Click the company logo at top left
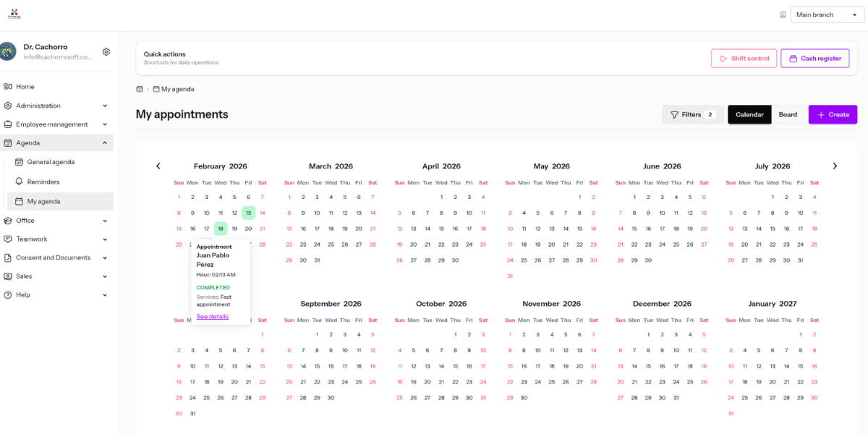Image resolution: width=868 pixels, height=434 pixels. [14, 14]
